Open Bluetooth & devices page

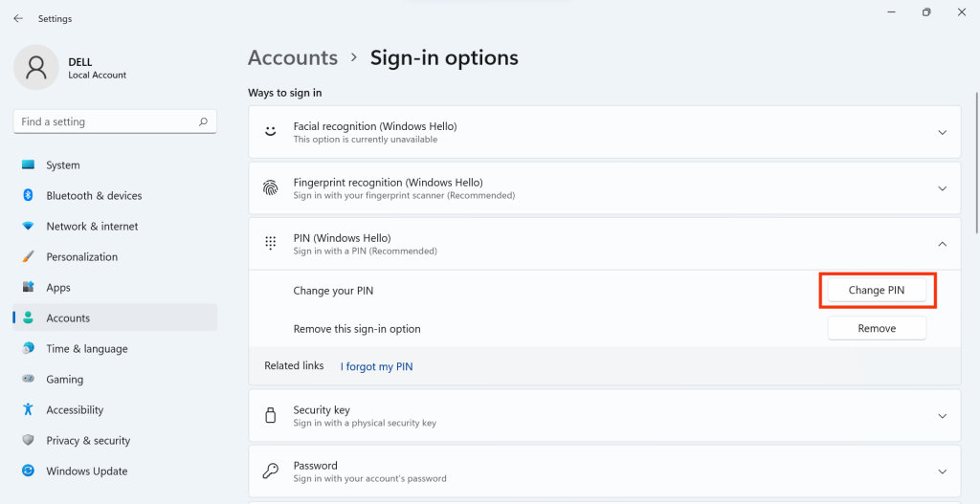tap(115, 195)
